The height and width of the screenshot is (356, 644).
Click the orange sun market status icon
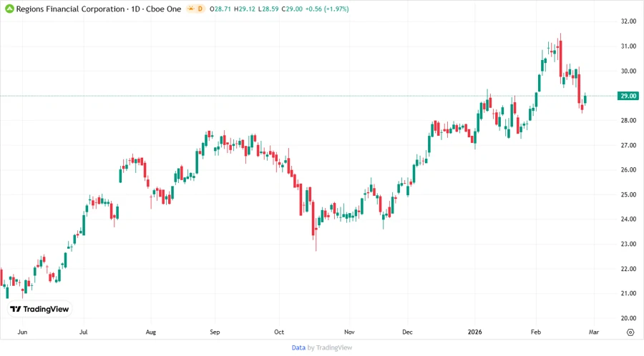191,9
